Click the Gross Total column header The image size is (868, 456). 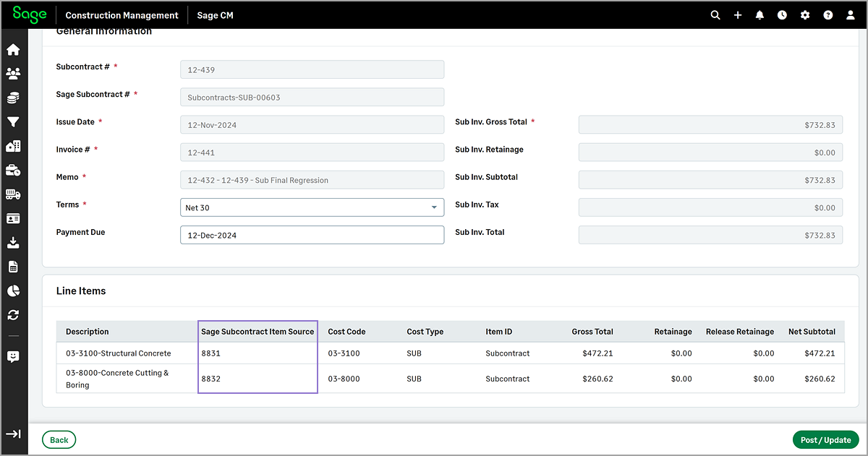pos(592,332)
